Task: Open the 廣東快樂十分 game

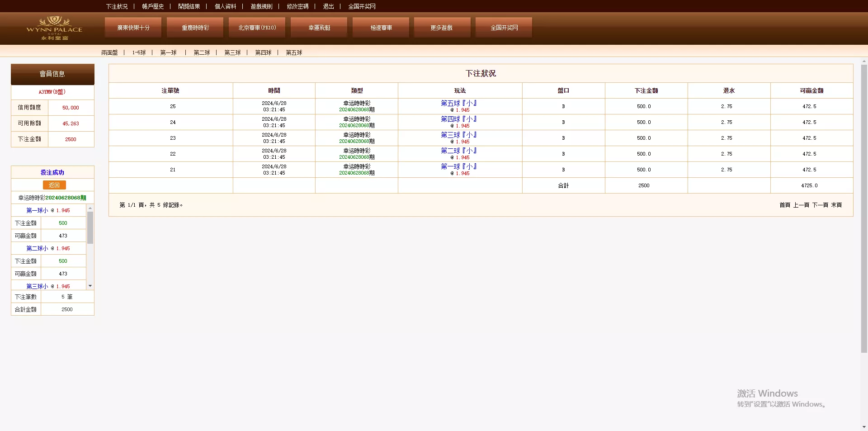Action: tap(132, 27)
